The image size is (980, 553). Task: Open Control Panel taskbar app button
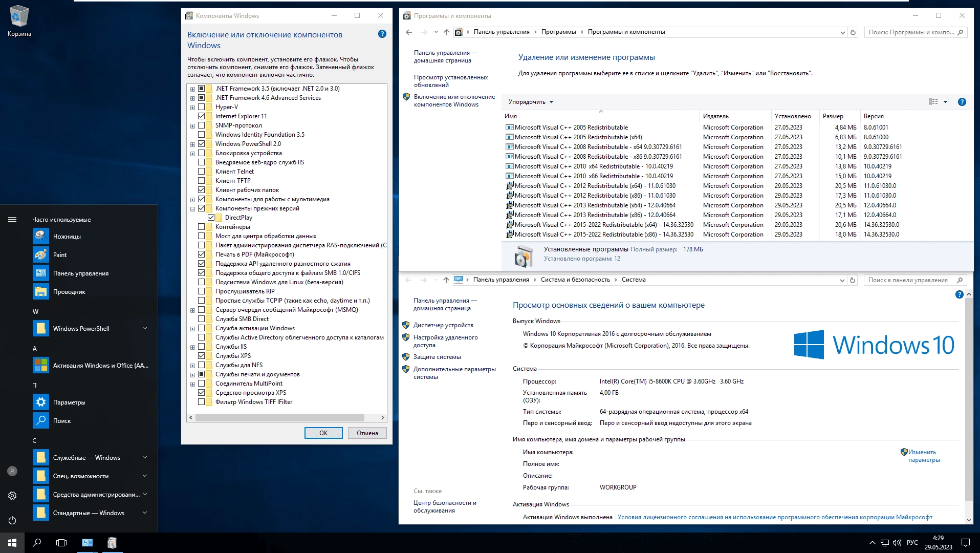(88, 543)
